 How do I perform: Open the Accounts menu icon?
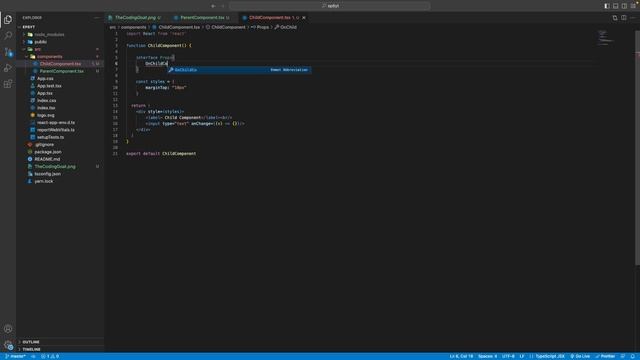tap(8, 329)
